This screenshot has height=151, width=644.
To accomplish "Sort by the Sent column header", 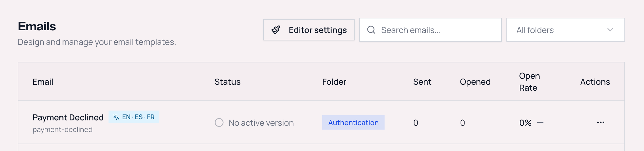I will [x=422, y=82].
